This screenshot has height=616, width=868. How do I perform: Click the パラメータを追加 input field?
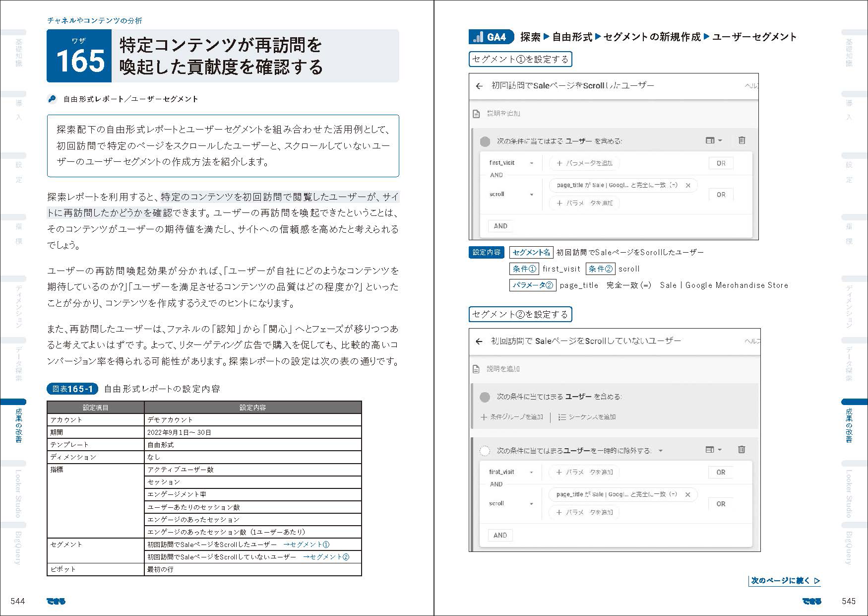(x=584, y=163)
